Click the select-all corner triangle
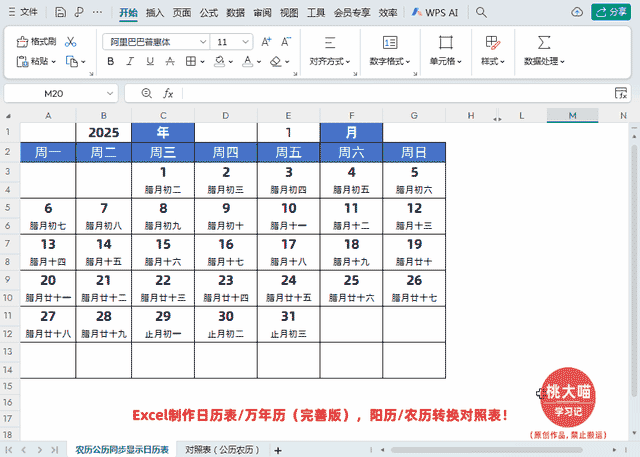Screen dimensions: 640x457 click(x=8, y=116)
